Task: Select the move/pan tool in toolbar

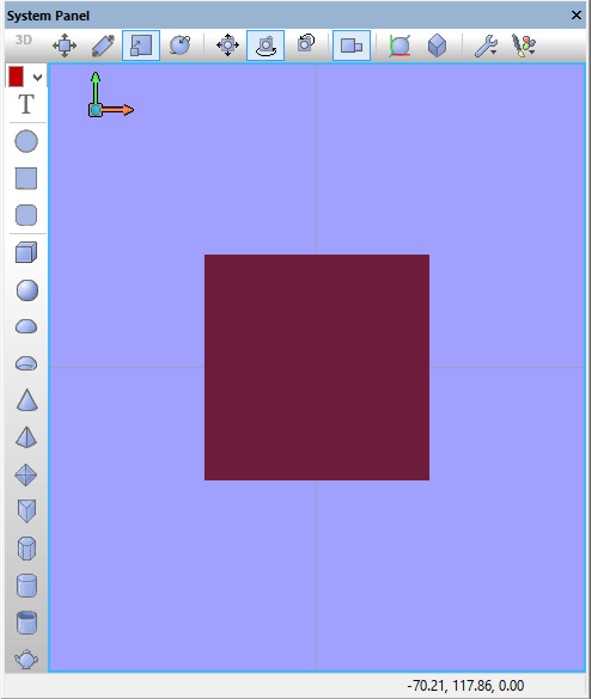Action: 65,45
